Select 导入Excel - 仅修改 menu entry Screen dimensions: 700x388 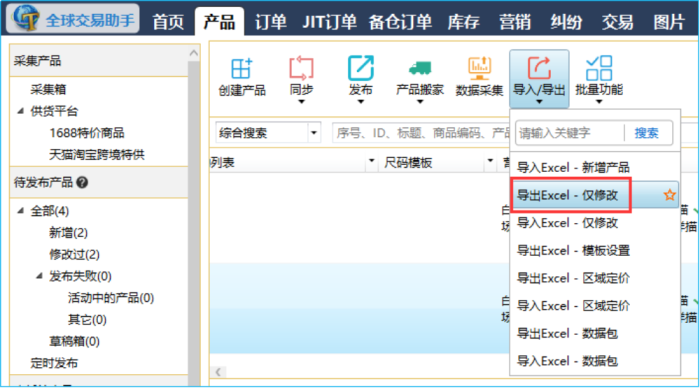pos(595,223)
